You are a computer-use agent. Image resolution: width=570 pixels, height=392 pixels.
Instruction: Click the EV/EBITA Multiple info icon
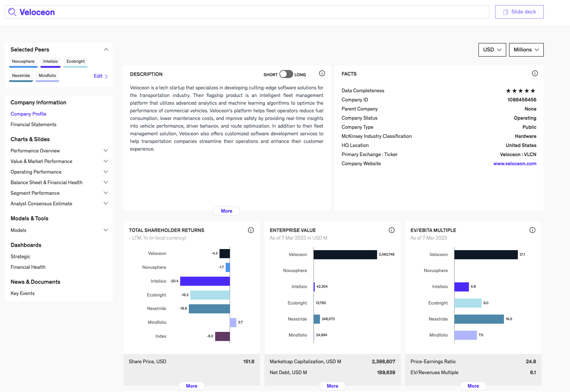point(532,230)
